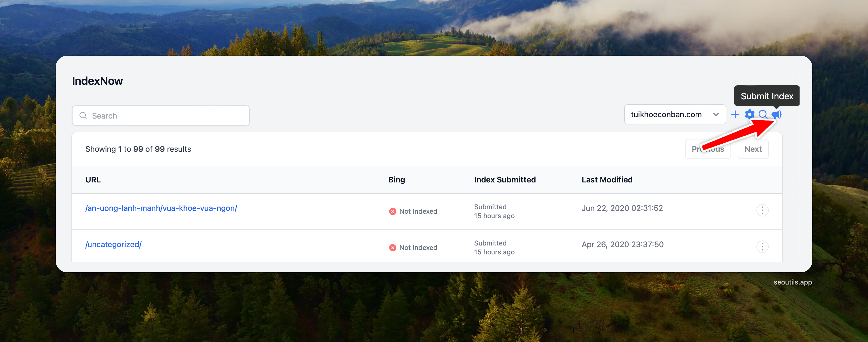Expand the tuikhoeconban.com site dropdown
The height and width of the screenshot is (342, 868).
(666, 115)
